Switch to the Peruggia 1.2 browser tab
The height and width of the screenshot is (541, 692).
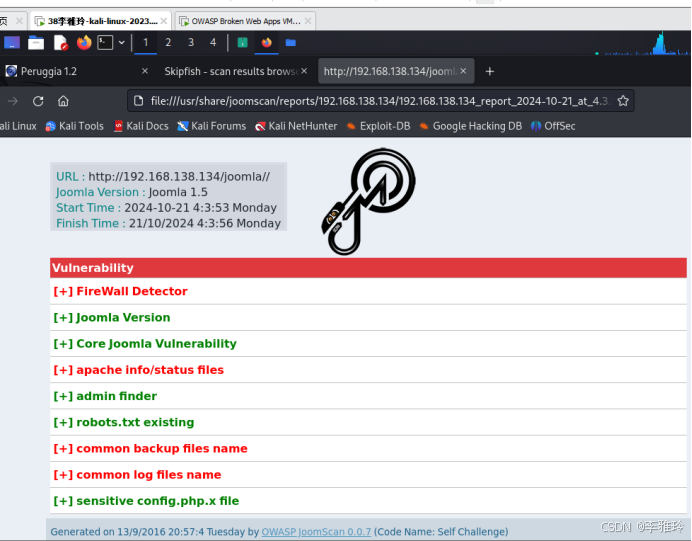[75, 71]
